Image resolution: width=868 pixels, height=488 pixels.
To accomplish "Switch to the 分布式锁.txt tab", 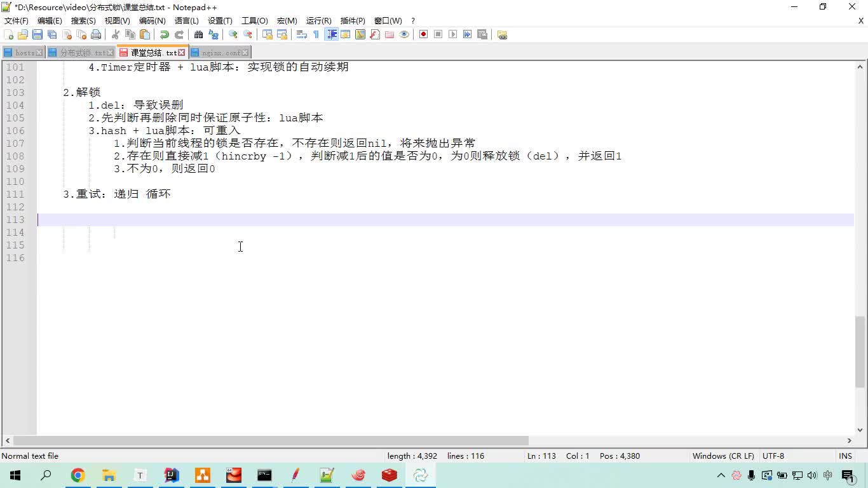I will (x=83, y=53).
